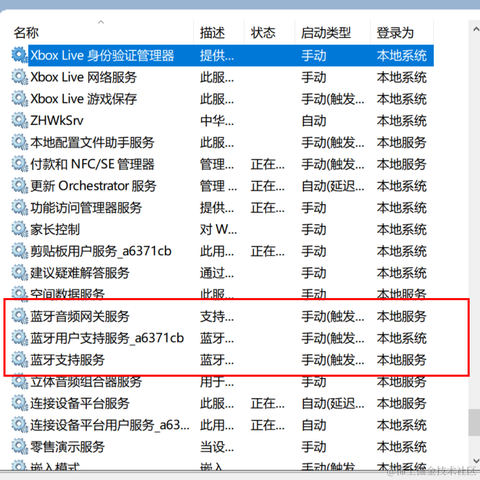Click 自动 startup type of 连接设备平台用户服务_a63...

(314, 425)
